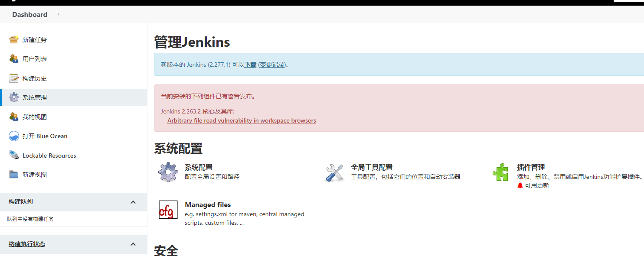Click the 队列中没有构建任务 text
This screenshot has height=256, width=644.
coord(30,219)
